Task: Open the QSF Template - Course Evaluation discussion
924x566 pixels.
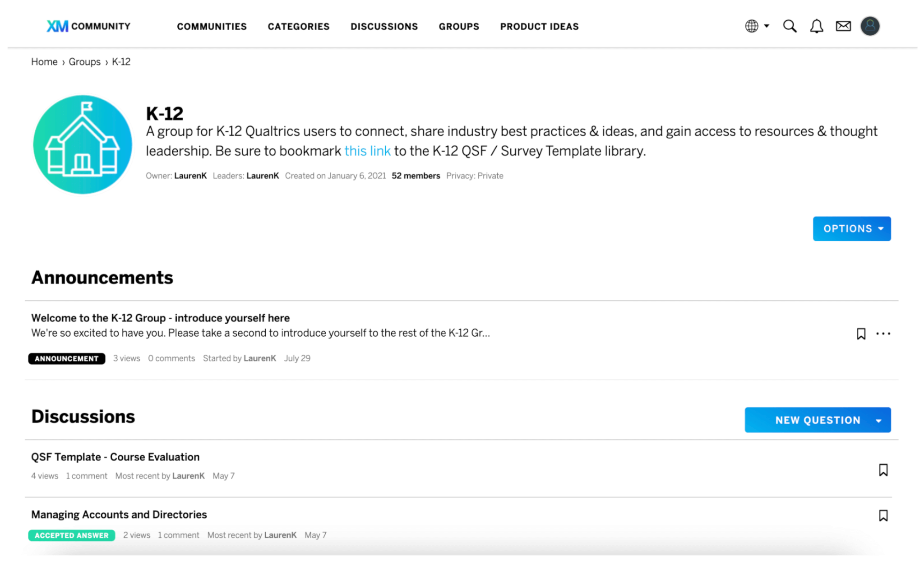Action: click(x=115, y=457)
